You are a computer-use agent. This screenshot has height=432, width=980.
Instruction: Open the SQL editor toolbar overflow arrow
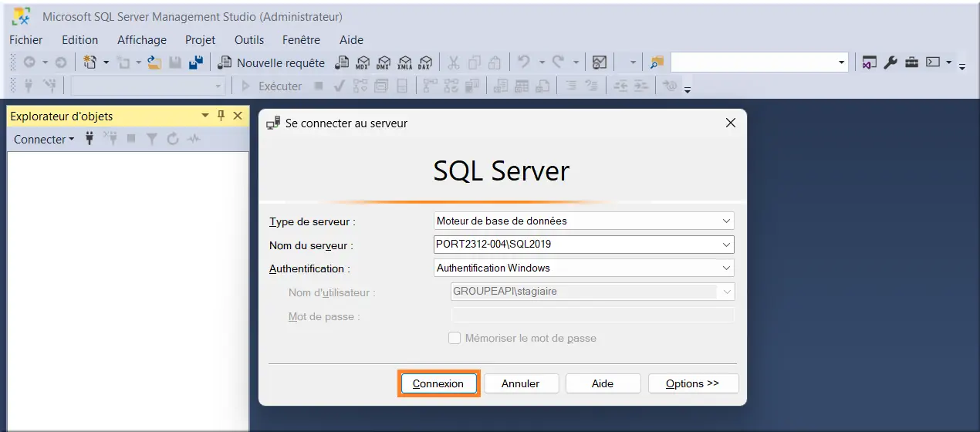point(688,89)
